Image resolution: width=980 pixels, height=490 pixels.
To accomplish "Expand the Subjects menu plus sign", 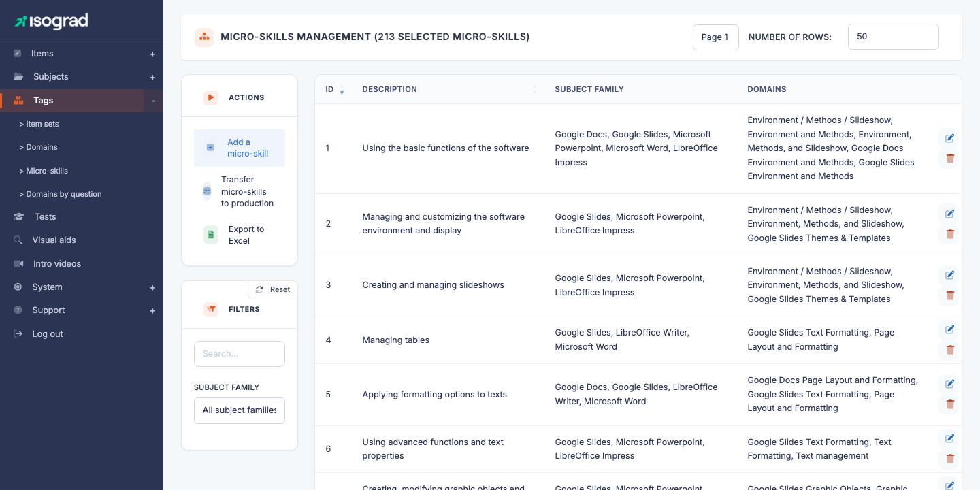I will pos(152,78).
